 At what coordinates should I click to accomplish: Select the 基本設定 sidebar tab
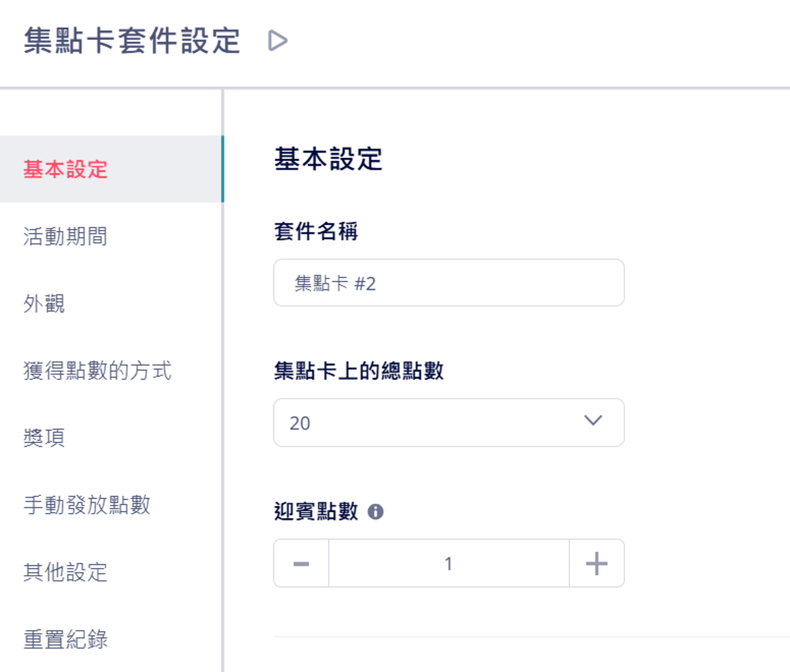click(x=65, y=169)
